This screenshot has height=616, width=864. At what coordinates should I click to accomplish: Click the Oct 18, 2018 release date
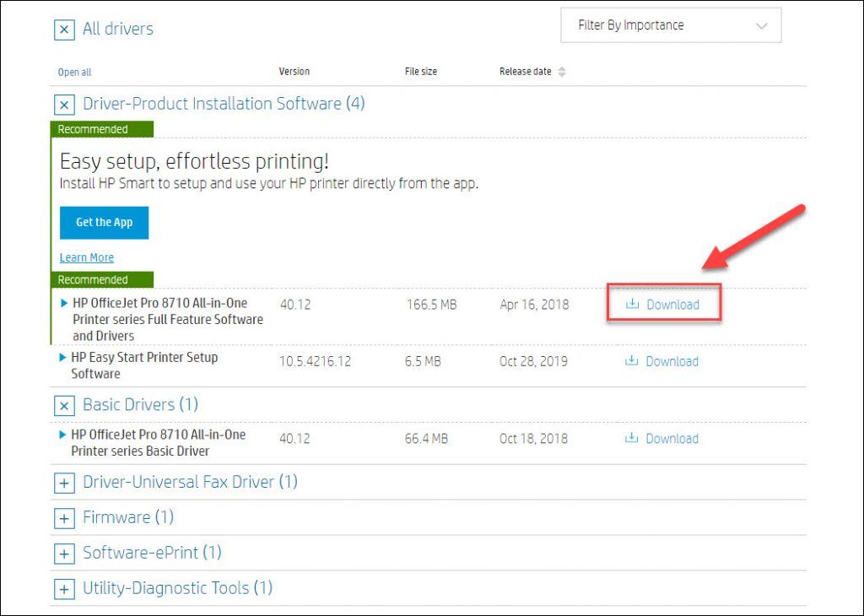pyautogui.click(x=533, y=439)
